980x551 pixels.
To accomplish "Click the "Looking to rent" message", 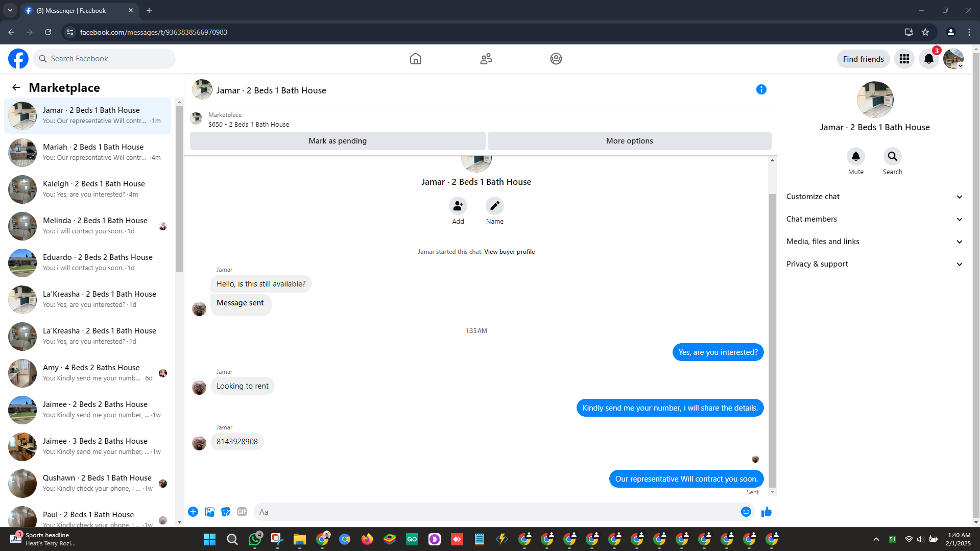I will pyautogui.click(x=243, y=386).
